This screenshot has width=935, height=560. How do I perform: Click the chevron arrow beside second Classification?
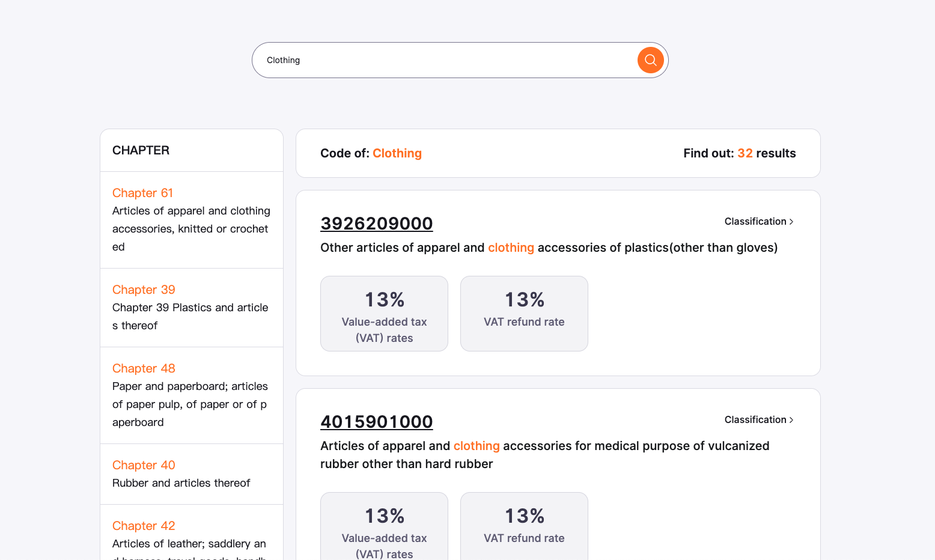coord(791,420)
